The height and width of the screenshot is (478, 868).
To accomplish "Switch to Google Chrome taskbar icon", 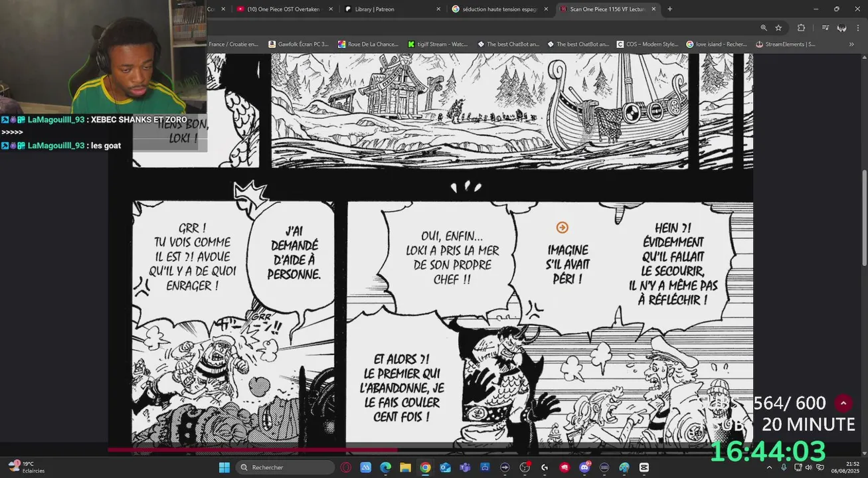I will (425, 467).
